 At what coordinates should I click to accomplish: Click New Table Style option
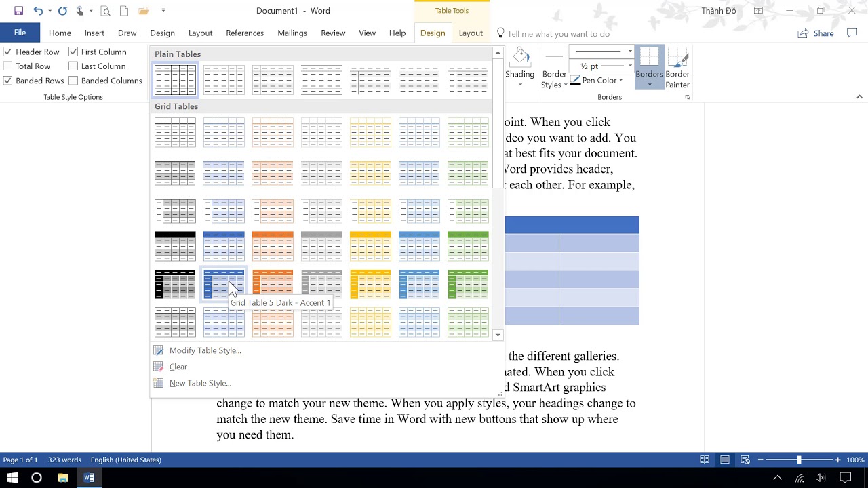[200, 383]
